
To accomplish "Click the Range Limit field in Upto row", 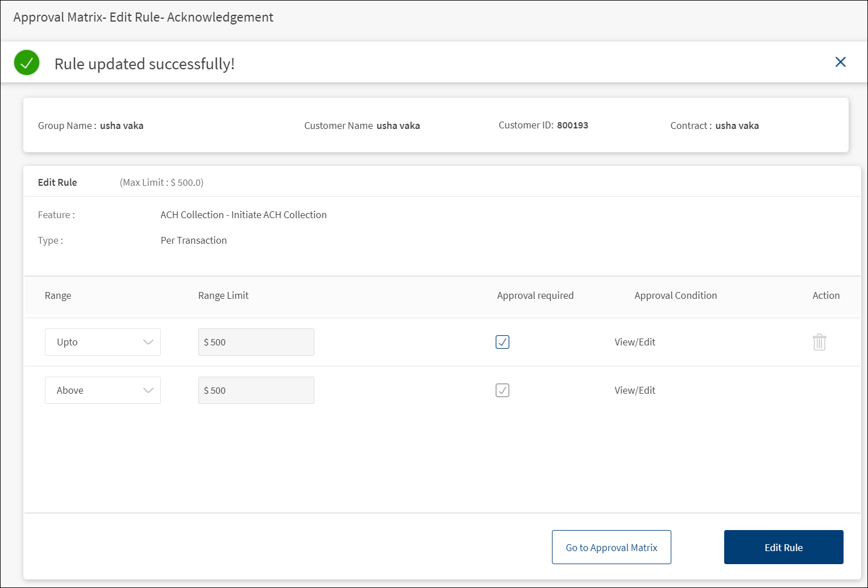I will pyautogui.click(x=256, y=342).
